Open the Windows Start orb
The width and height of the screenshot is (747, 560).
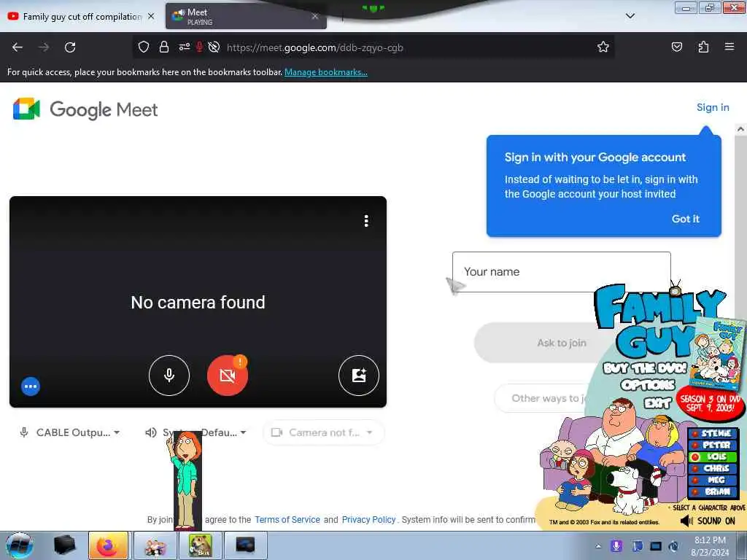point(19,545)
